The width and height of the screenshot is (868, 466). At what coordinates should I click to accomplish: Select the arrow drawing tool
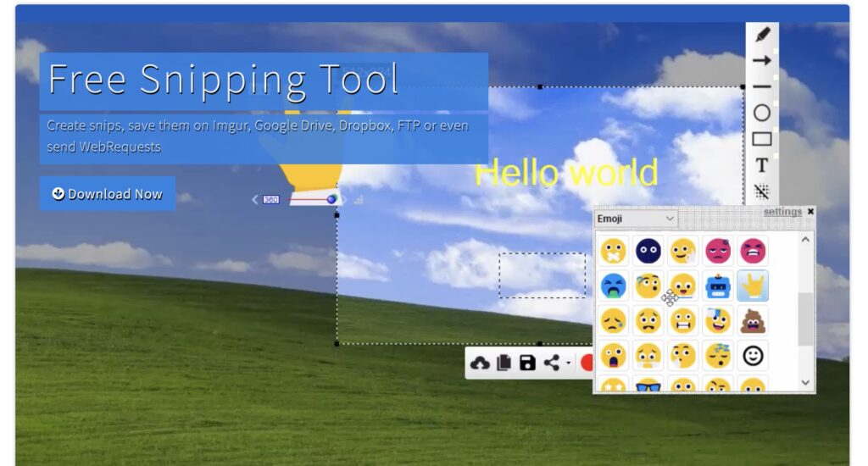click(x=762, y=60)
